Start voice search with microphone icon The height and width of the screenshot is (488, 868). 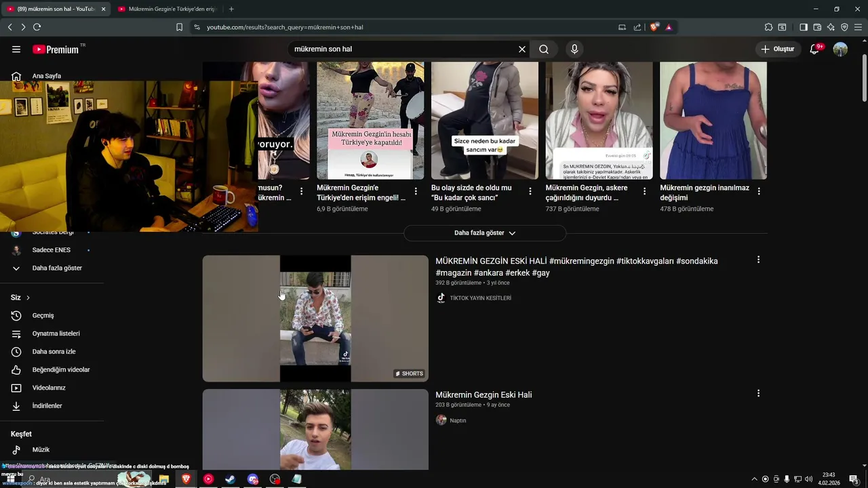574,49
